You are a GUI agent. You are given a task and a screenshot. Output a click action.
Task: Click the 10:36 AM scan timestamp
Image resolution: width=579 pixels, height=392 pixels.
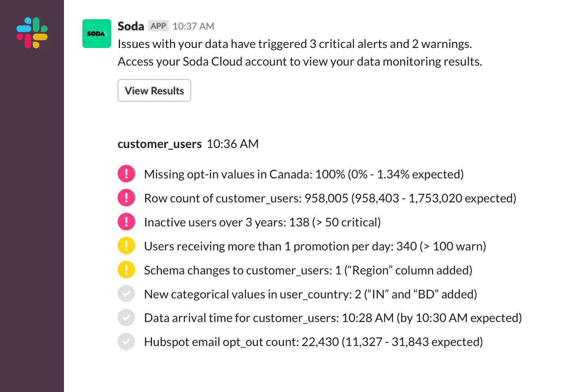(233, 144)
